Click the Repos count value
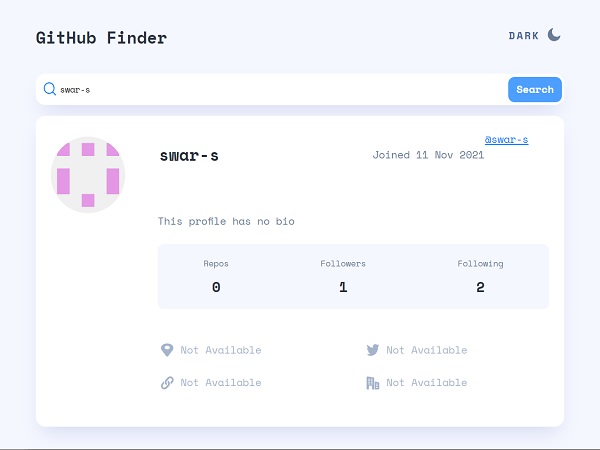This screenshot has height=450, width=600. [216, 287]
